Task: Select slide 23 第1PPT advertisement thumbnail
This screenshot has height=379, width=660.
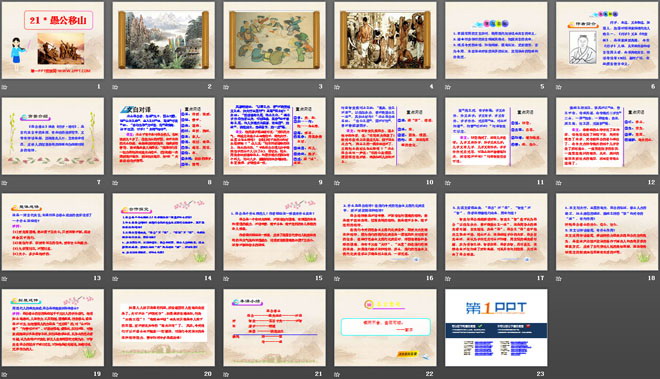Action: click(496, 327)
